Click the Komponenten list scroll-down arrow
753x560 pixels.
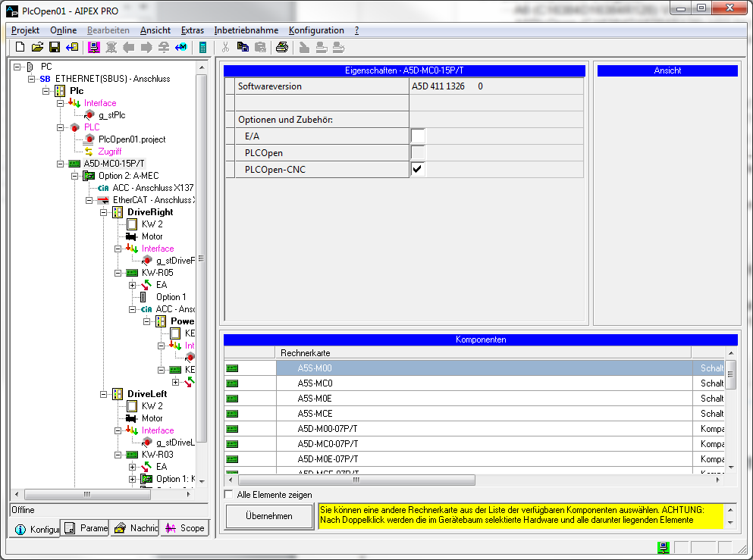[x=731, y=467]
